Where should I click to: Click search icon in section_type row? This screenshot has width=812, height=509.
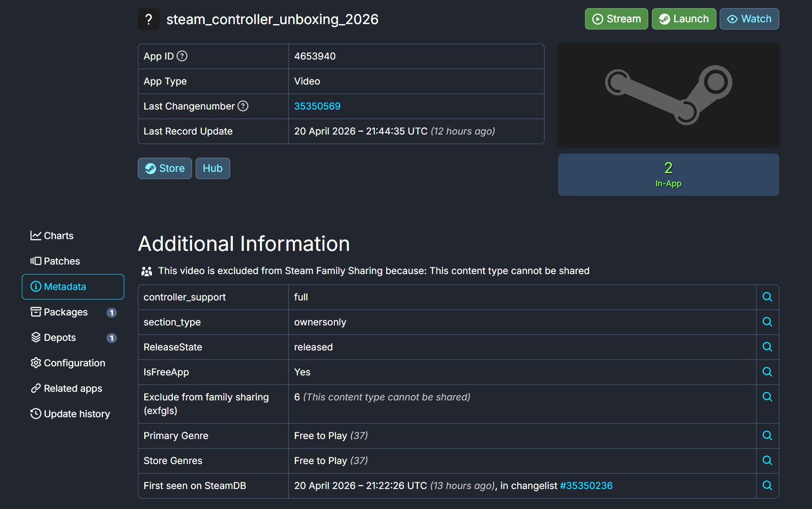click(x=767, y=322)
